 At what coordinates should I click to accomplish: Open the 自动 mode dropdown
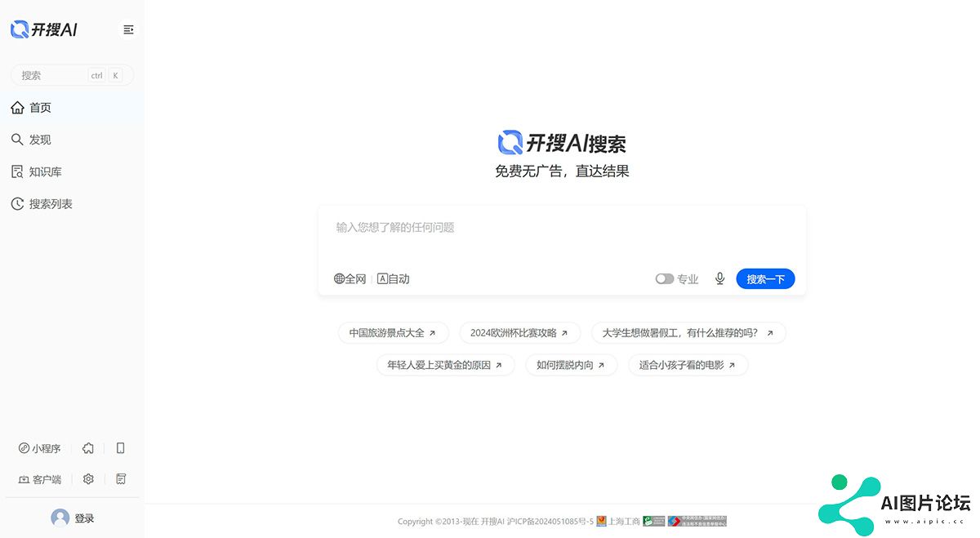(x=394, y=279)
